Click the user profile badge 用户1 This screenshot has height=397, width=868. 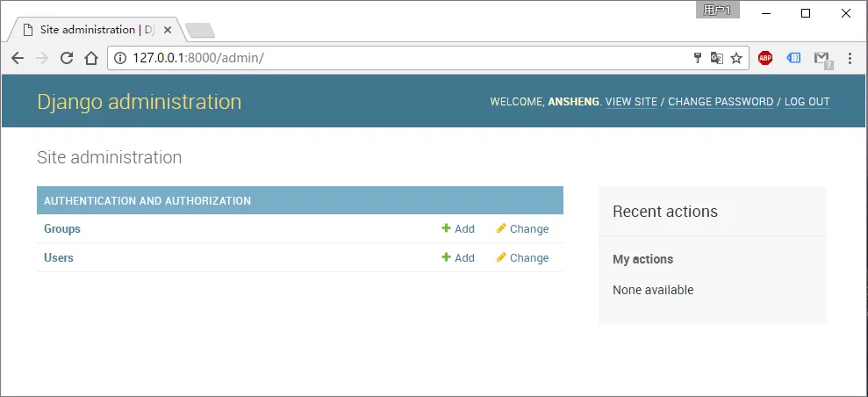click(x=717, y=10)
